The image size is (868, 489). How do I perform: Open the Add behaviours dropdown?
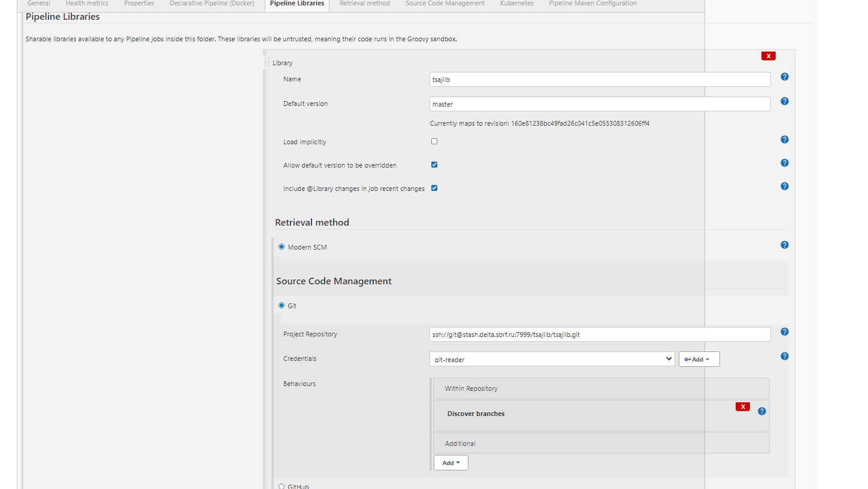pyautogui.click(x=450, y=463)
